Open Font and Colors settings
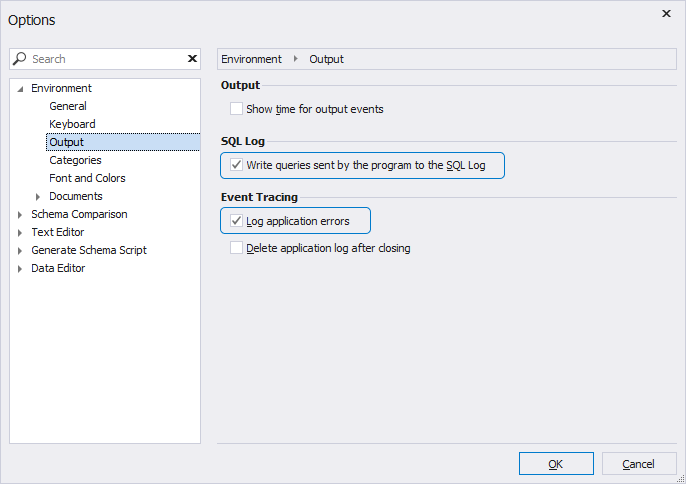The height and width of the screenshot is (484, 686). pos(87,178)
